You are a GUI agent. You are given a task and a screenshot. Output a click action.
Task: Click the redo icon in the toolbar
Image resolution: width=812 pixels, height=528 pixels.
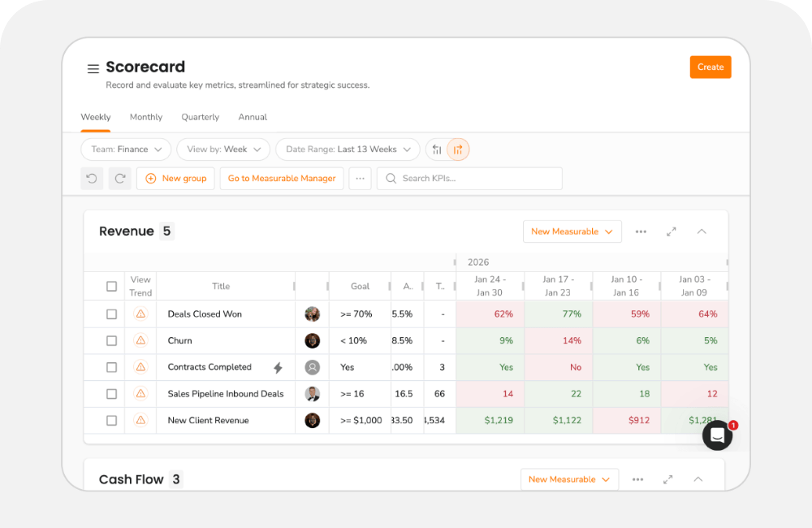[119, 178]
